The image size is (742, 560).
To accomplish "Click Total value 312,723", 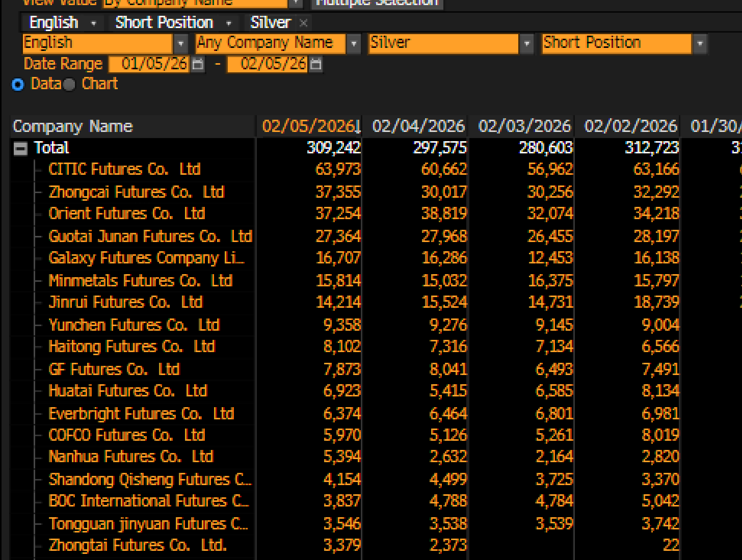I will click(652, 148).
